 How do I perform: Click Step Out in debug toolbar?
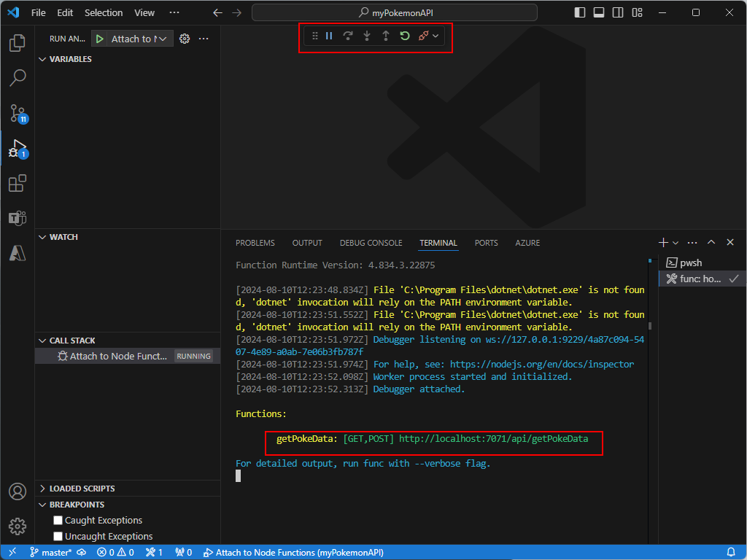click(x=386, y=36)
